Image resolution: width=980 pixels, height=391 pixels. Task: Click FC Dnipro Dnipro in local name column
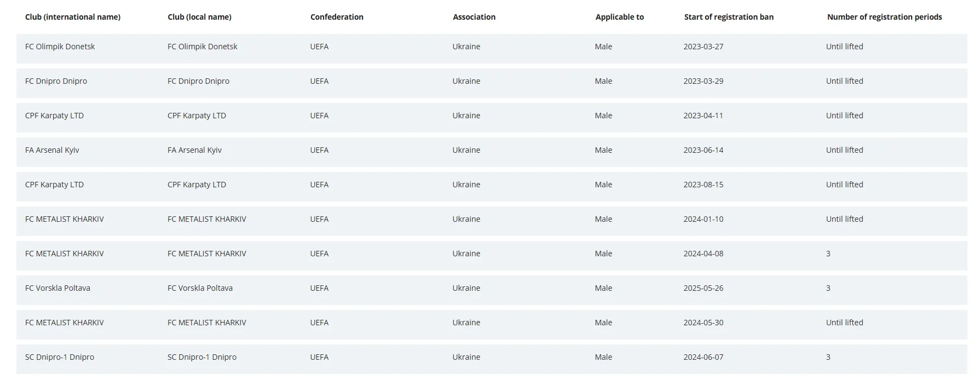pos(199,81)
